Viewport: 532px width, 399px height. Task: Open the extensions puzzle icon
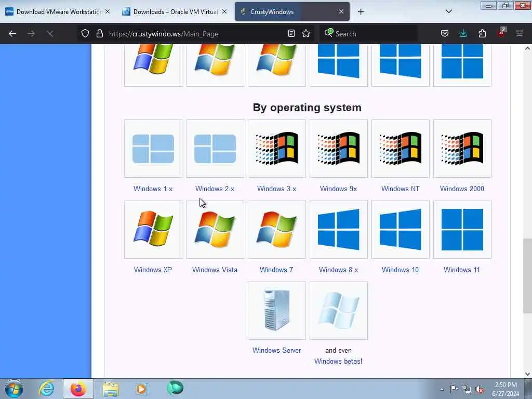pos(482,33)
